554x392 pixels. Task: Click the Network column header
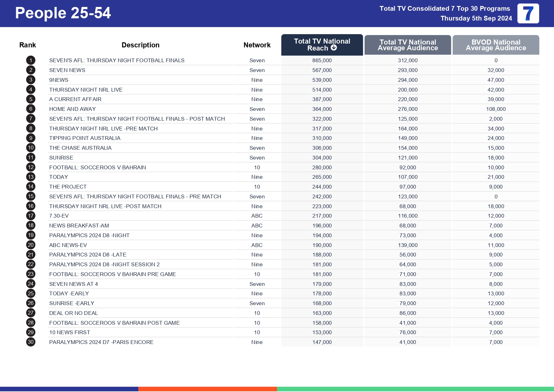[257, 45]
